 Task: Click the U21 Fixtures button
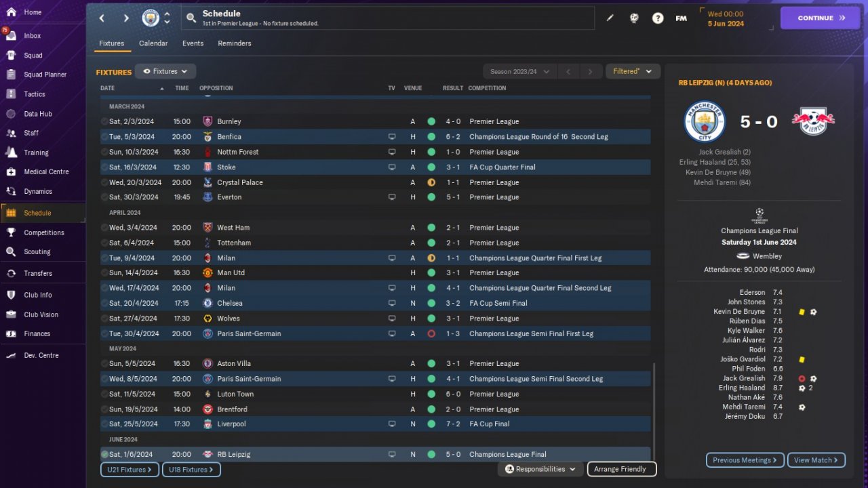click(130, 469)
